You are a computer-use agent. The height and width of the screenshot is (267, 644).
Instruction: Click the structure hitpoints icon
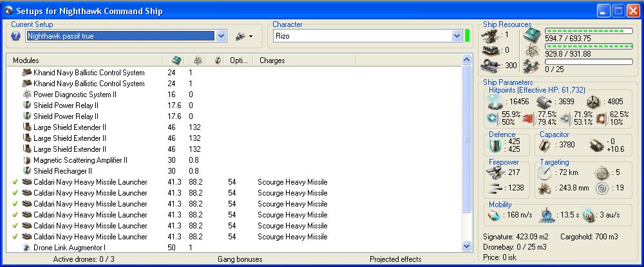(593, 102)
